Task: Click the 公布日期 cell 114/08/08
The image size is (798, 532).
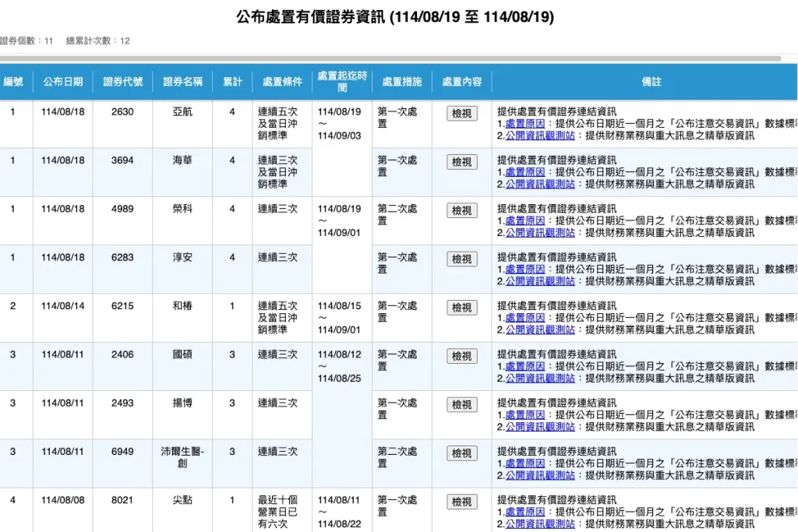Action: 63,501
